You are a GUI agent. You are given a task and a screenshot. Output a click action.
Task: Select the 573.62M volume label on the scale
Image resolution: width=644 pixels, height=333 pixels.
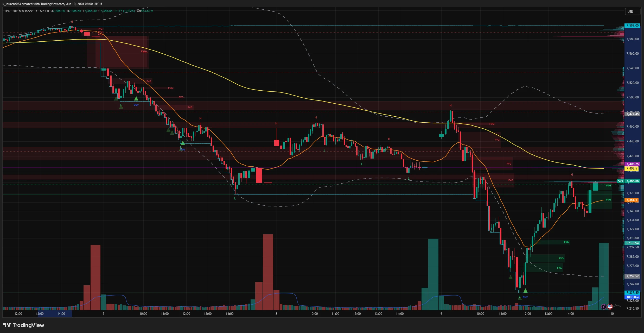point(632,243)
